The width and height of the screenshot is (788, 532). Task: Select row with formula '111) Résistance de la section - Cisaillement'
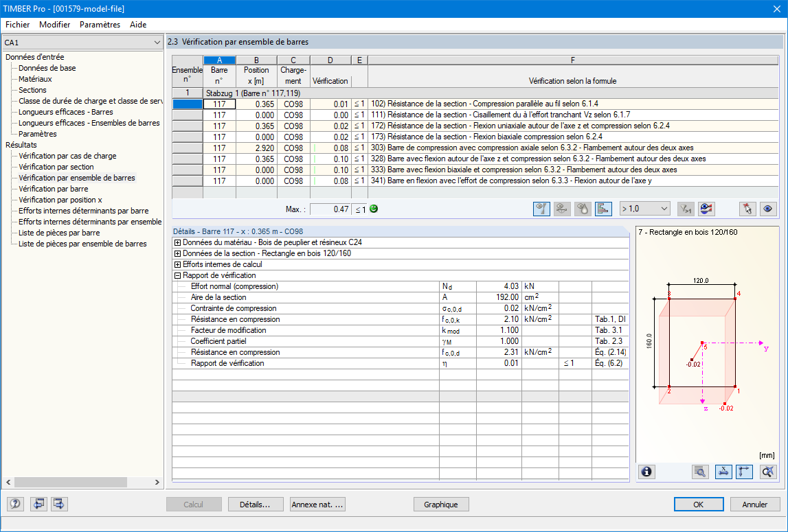[475, 115]
